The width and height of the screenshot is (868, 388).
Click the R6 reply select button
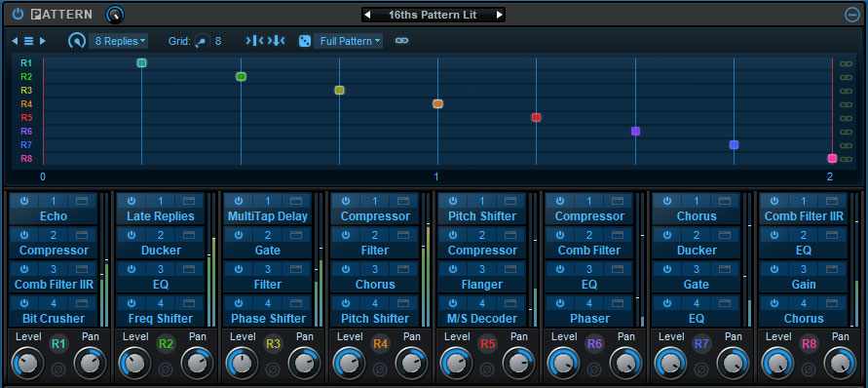(x=594, y=344)
